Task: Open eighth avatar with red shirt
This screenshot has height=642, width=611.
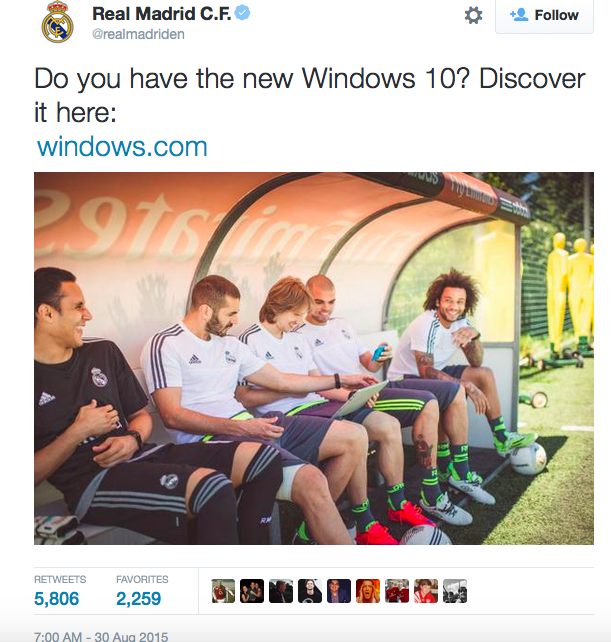Action: [426, 591]
